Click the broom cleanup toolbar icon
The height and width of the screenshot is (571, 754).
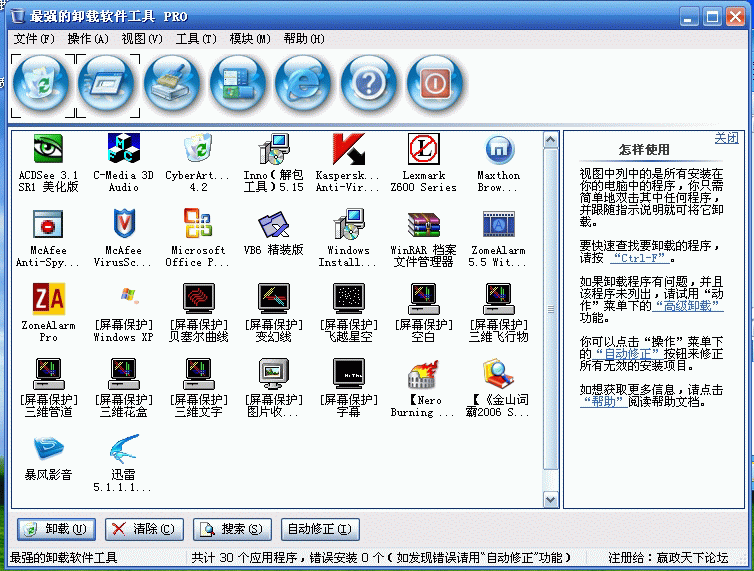tap(172, 84)
